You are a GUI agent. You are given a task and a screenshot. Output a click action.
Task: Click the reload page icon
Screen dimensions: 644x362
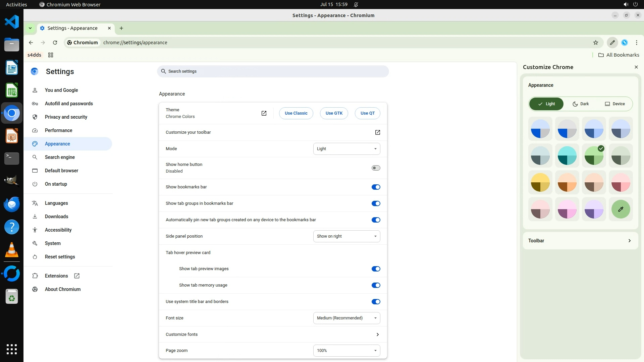[x=55, y=43]
